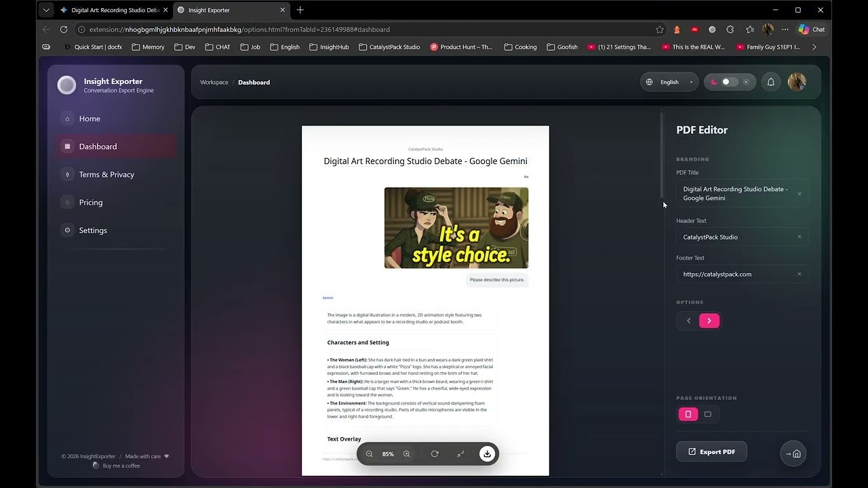Zoom out the PDF preview
The image size is (868, 488).
coord(370,454)
